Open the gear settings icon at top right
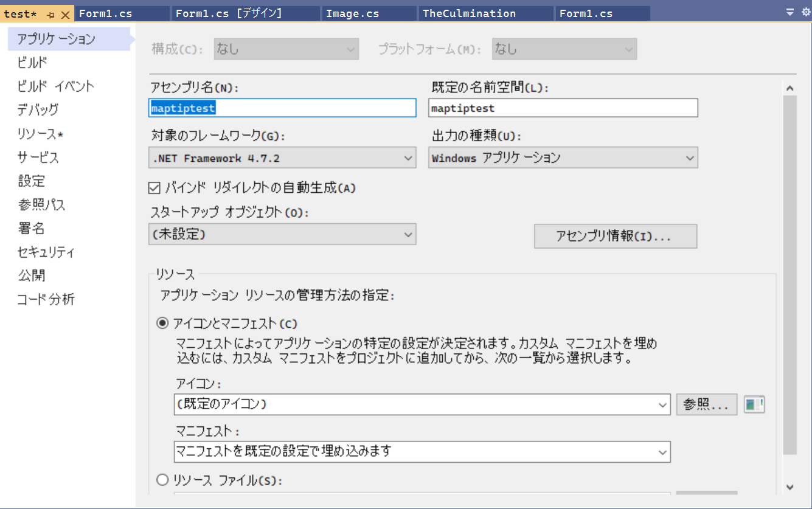Screen dimensions: 812x509 [805, 13]
